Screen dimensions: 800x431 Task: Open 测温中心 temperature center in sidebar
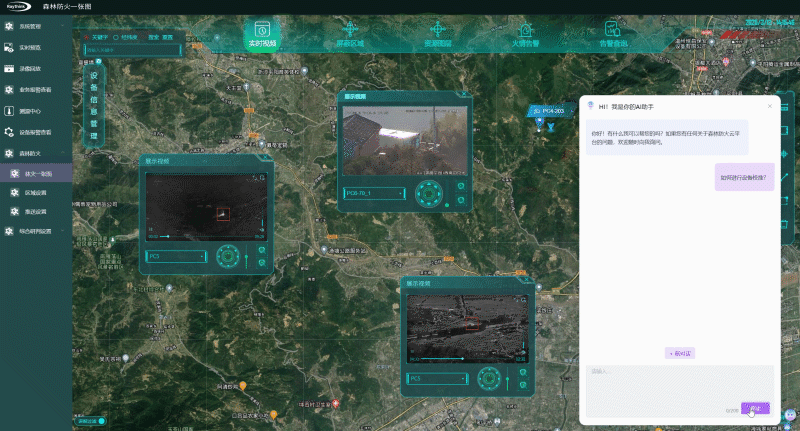coord(33,111)
